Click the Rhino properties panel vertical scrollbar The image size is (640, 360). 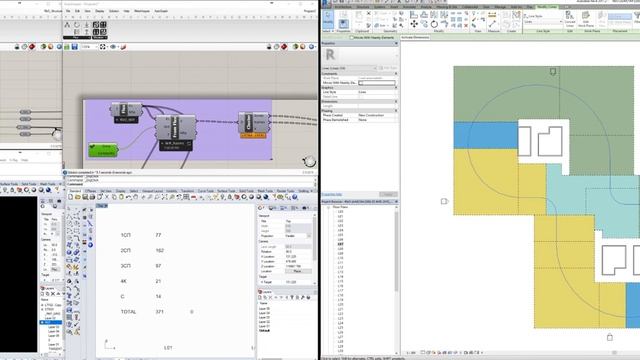coord(314,239)
